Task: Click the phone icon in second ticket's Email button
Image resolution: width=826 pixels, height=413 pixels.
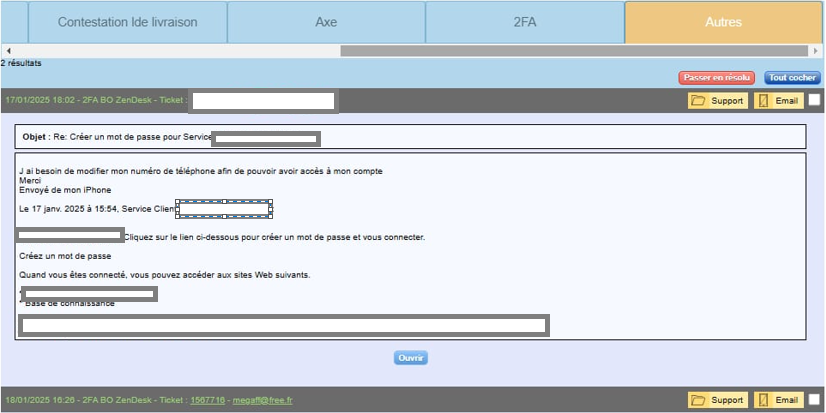Action: (763, 400)
